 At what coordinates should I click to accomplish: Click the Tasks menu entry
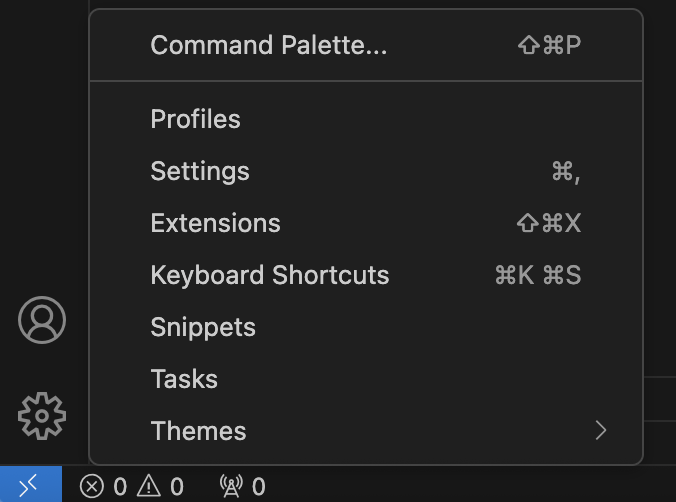[184, 379]
